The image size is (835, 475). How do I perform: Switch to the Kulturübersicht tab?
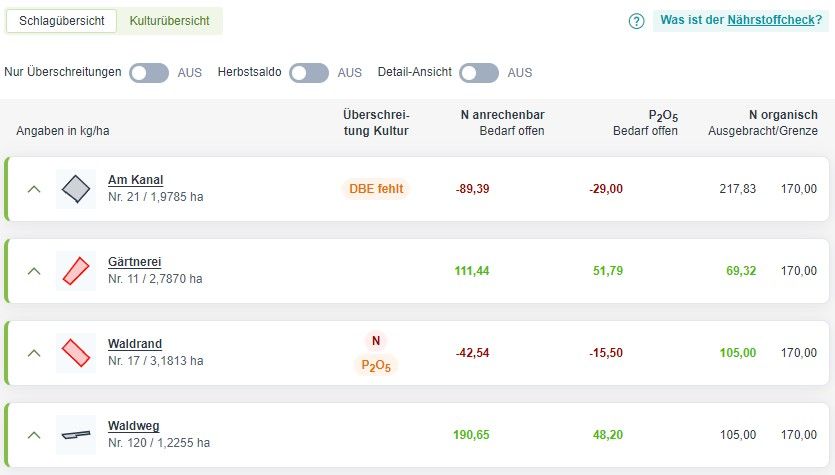pos(169,21)
